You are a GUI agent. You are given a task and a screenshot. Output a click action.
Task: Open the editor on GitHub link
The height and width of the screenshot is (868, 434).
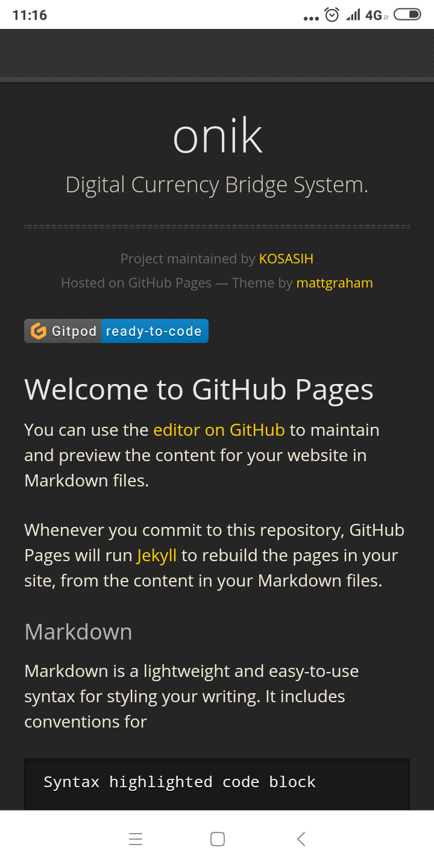(219, 430)
